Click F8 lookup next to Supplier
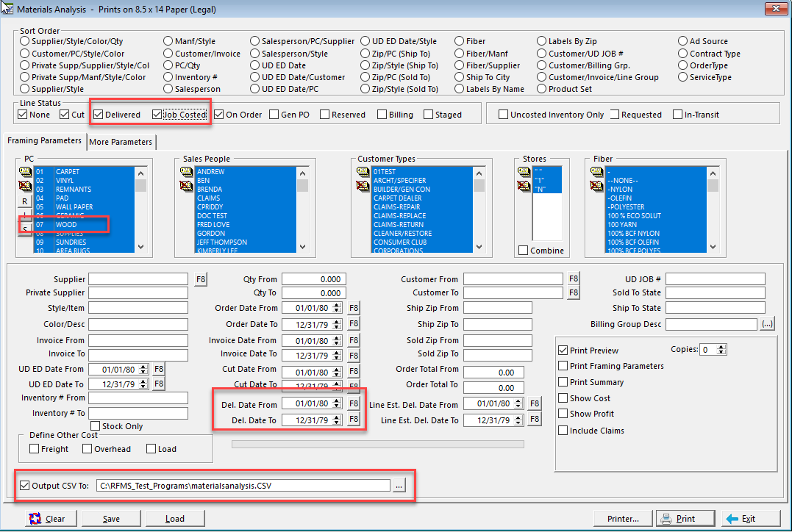Viewport: 792px width, 532px height. 201,279
